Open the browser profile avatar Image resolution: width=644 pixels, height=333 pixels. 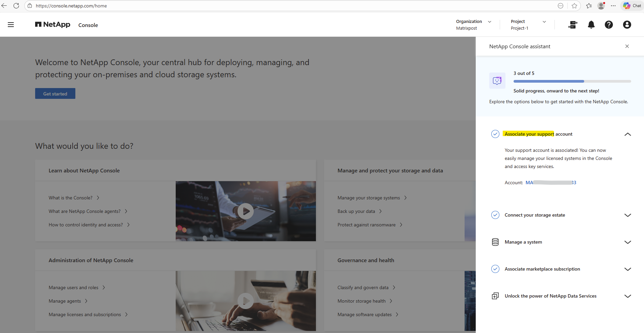[x=601, y=6]
